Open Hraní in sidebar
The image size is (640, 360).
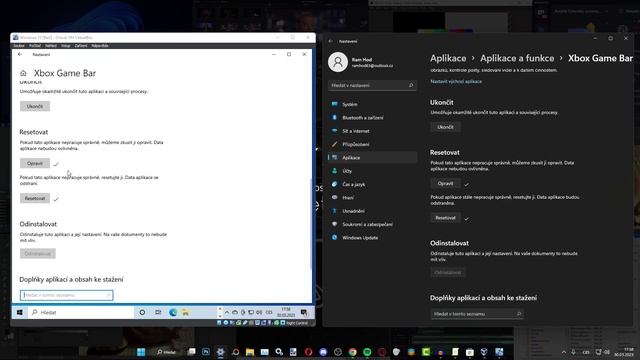(372, 198)
